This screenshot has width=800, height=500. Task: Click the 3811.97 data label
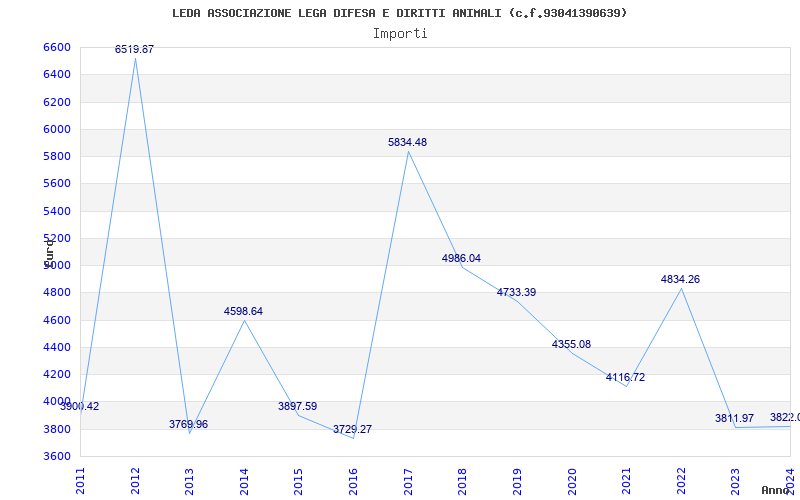pyautogui.click(x=735, y=419)
